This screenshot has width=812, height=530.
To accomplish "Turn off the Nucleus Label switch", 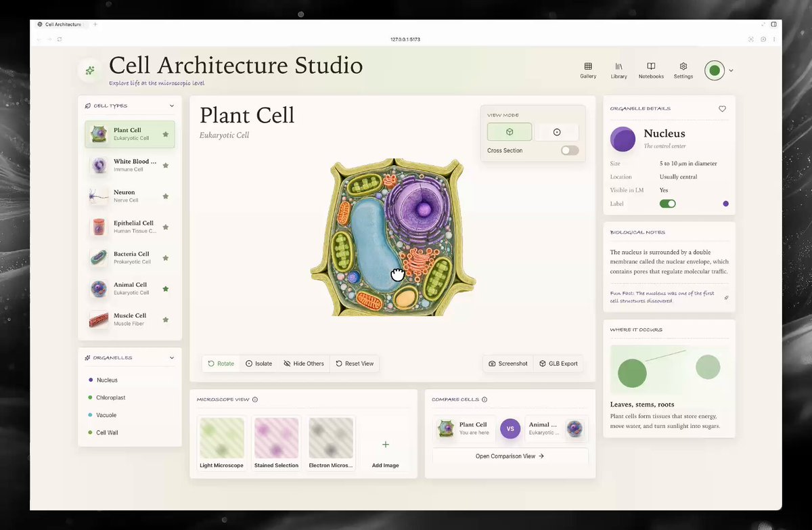I will pyautogui.click(x=668, y=203).
